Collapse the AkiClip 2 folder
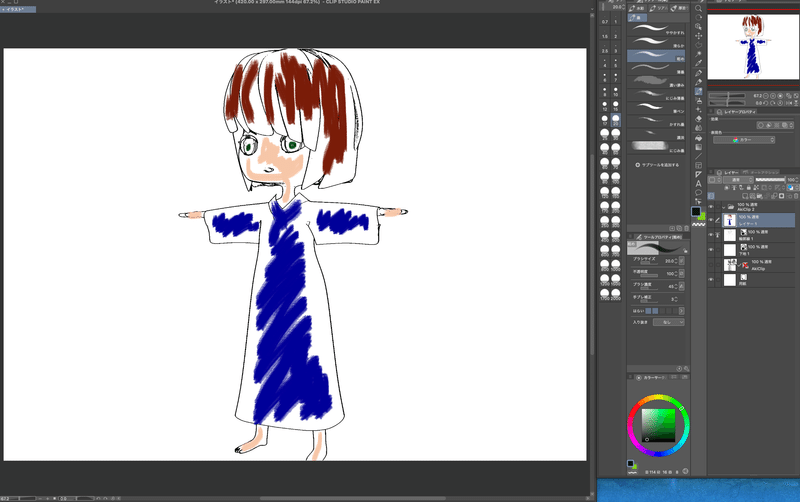The image size is (800, 502). click(723, 207)
